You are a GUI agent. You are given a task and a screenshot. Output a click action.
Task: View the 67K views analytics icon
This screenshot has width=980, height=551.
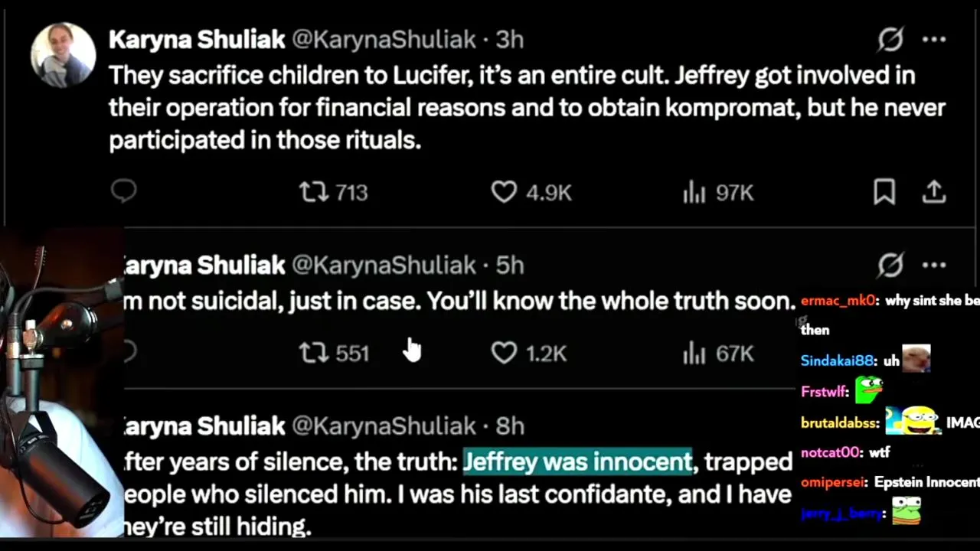[x=694, y=354]
